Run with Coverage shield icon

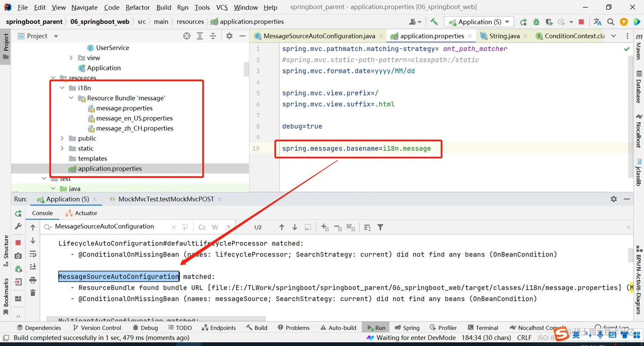(x=549, y=22)
